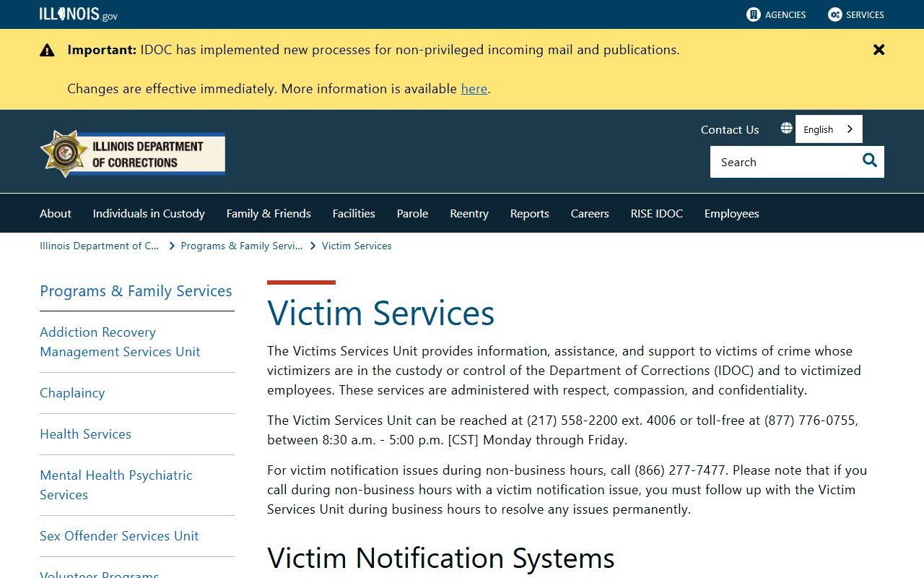The image size is (924, 578).
Task: Open the About menu
Action: pos(56,213)
